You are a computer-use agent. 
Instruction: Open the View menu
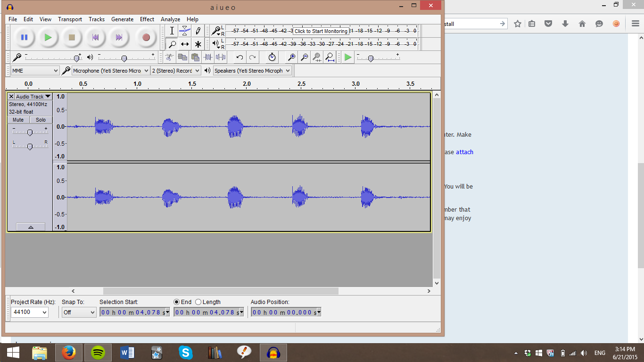[x=45, y=19]
